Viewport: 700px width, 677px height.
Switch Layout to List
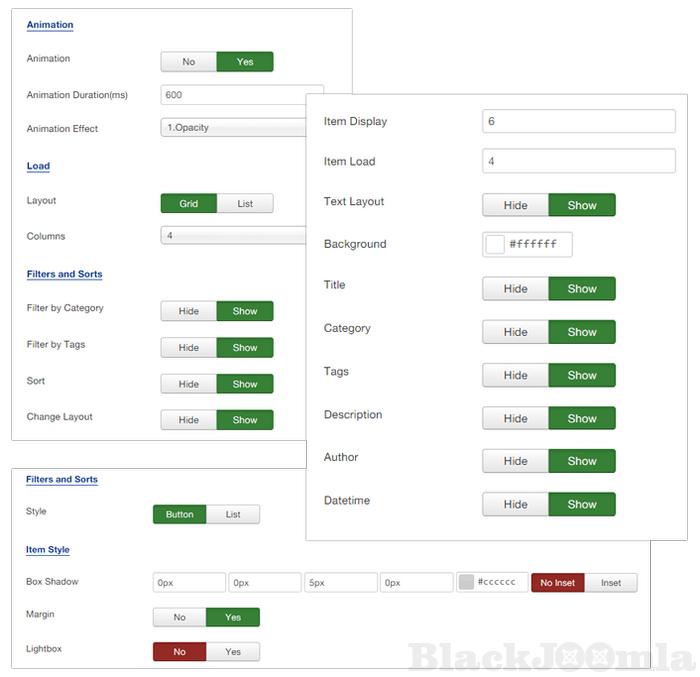tap(245, 204)
